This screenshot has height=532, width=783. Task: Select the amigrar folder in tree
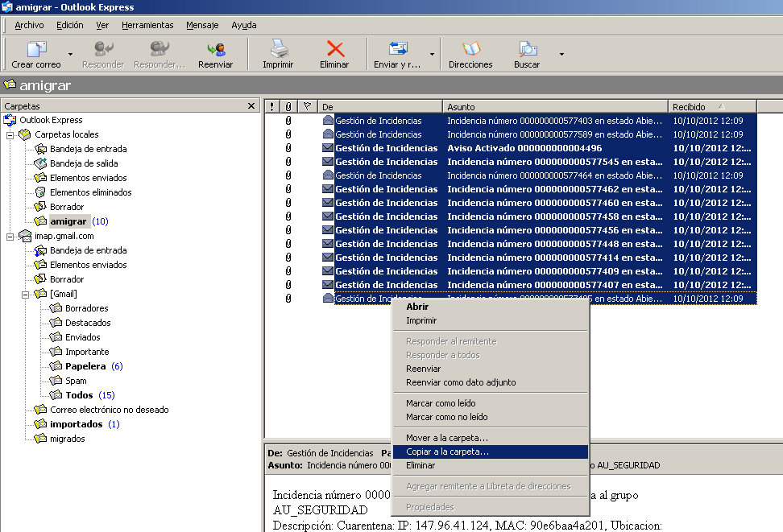(68, 221)
